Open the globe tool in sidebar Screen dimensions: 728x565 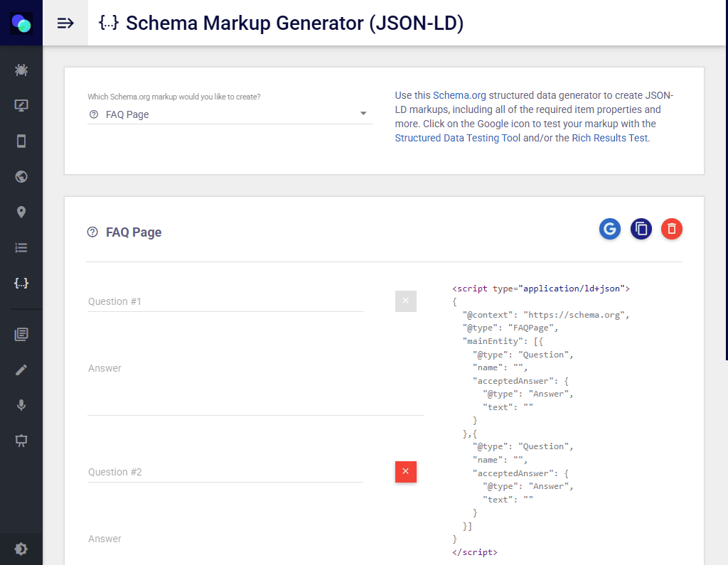(x=21, y=177)
